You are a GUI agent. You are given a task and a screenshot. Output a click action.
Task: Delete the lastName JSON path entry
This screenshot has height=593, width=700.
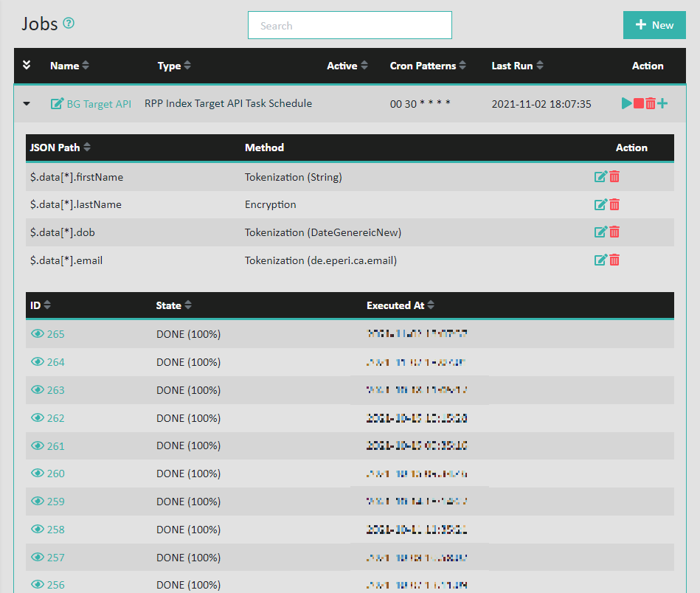click(614, 204)
